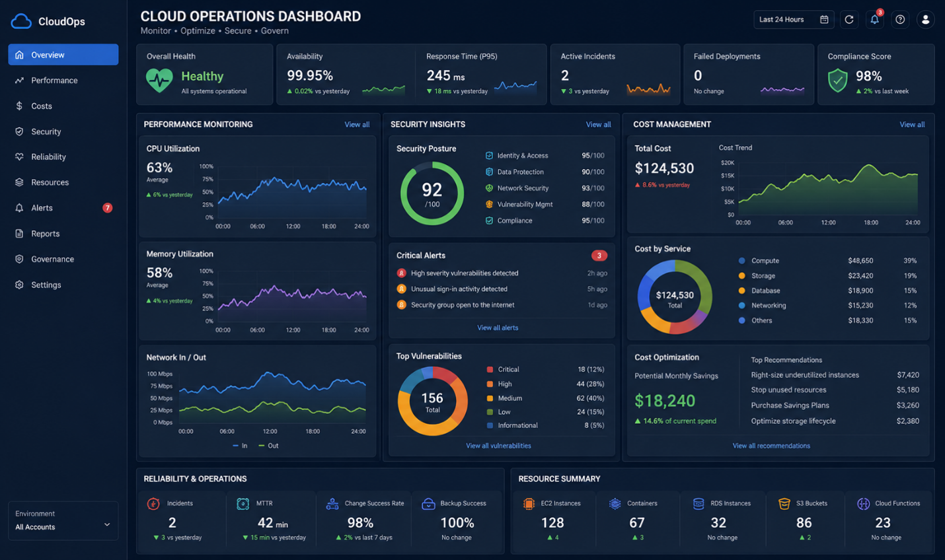Go to Performance in the sidebar

pyautogui.click(x=63, y=81)
